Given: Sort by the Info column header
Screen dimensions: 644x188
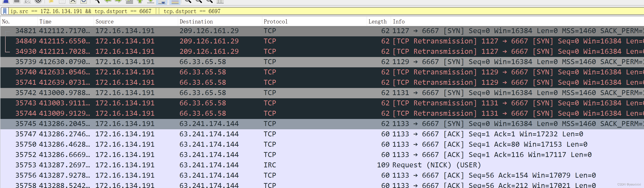Looking at the screenshot, I should (x=518, y=22).
